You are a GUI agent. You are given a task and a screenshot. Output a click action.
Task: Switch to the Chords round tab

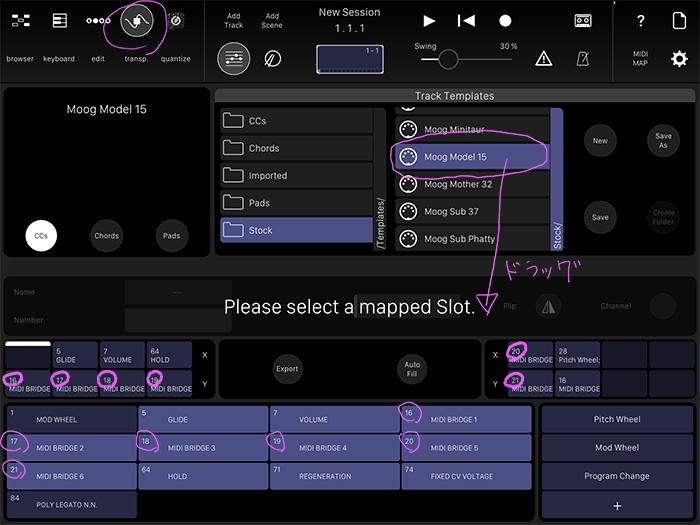click(106, 235)
